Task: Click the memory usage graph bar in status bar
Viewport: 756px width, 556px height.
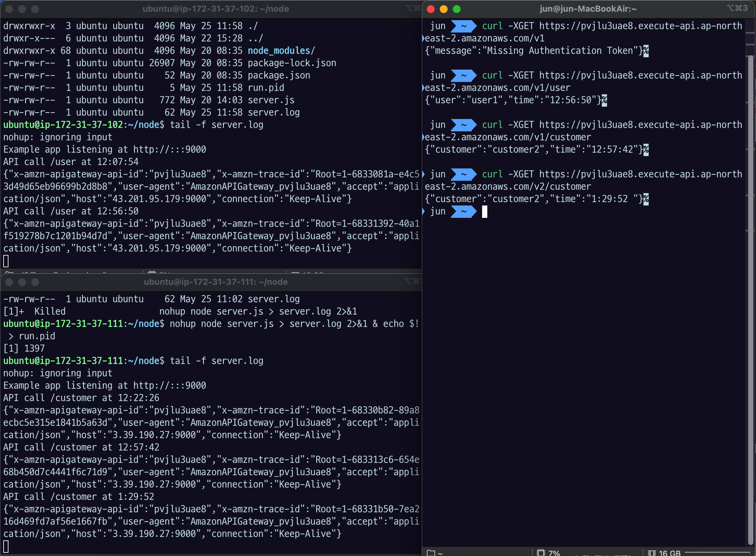Action: [x=717, y=553]
